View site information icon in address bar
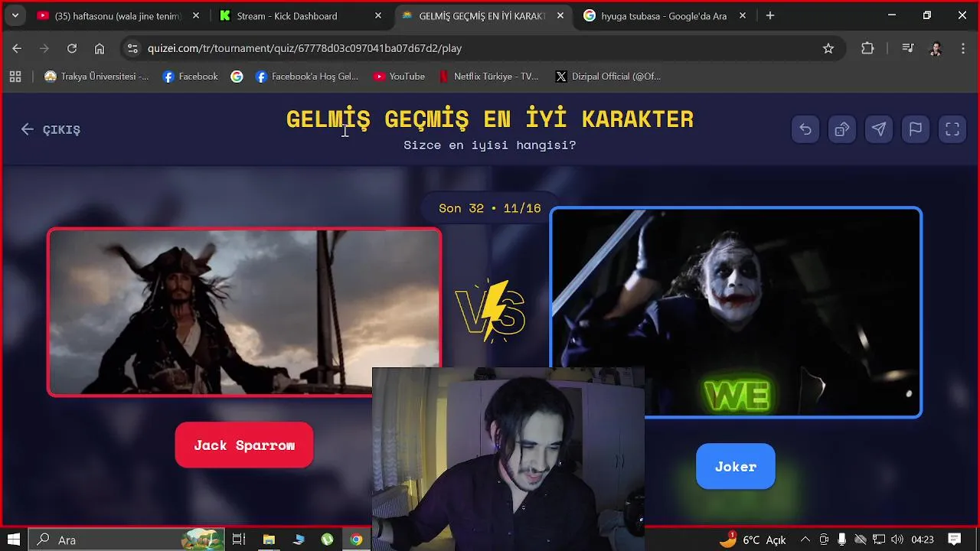 (132, 48)
